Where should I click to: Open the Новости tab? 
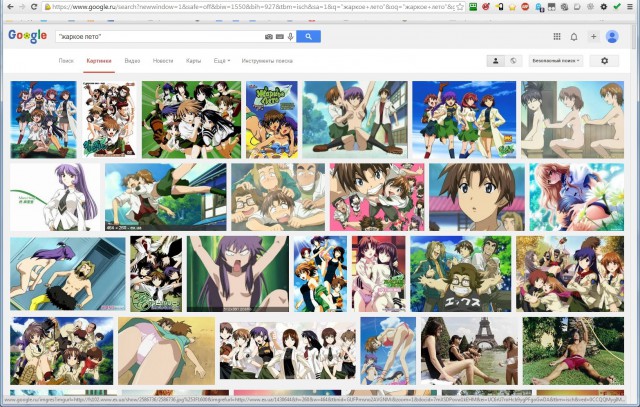[x=163, y=61]
